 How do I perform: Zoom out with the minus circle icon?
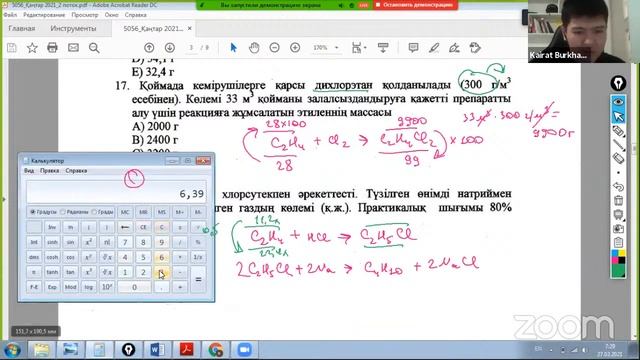click(x=275, y=48)
